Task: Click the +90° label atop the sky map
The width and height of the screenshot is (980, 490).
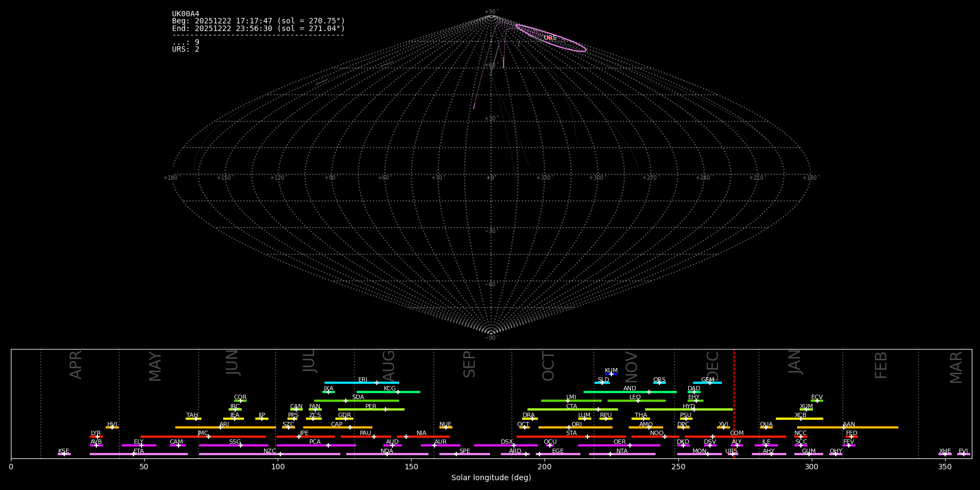Action: (491, 12)
